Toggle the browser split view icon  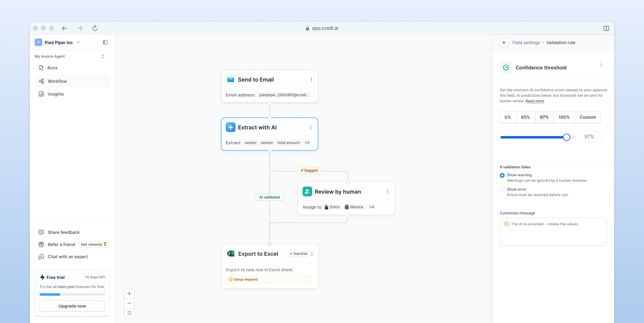(606, 28)
